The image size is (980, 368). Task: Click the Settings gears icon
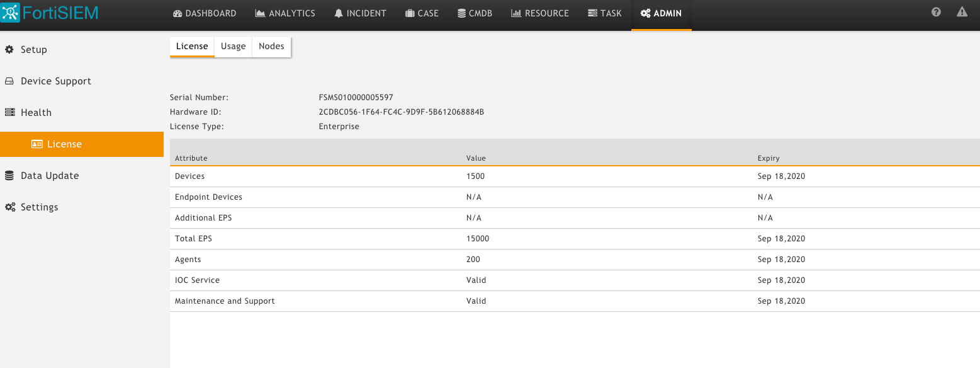10,207
